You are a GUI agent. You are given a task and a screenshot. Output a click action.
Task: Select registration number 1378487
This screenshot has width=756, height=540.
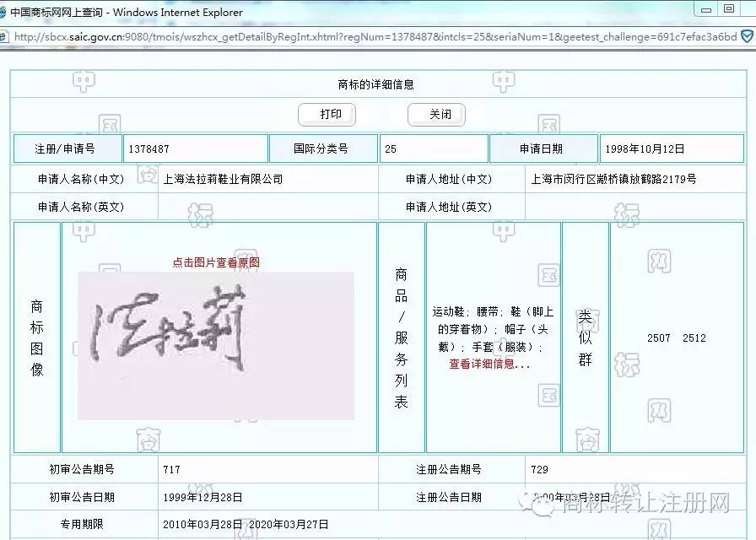click(x=149, y=149)
